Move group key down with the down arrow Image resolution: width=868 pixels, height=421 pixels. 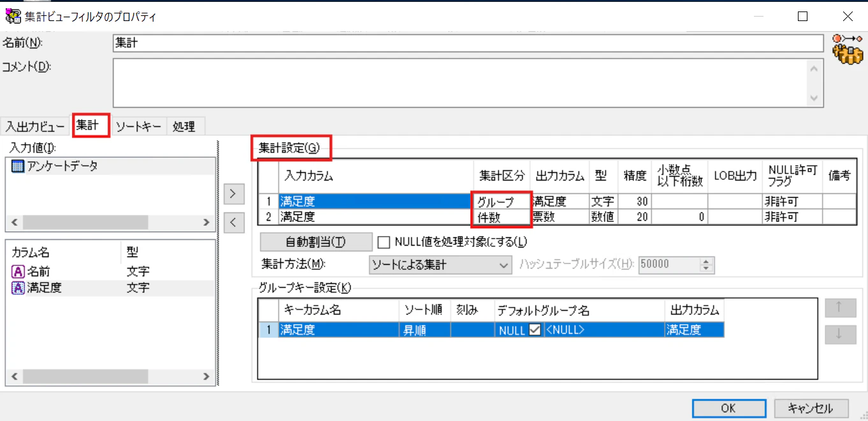tap(839, 334)
